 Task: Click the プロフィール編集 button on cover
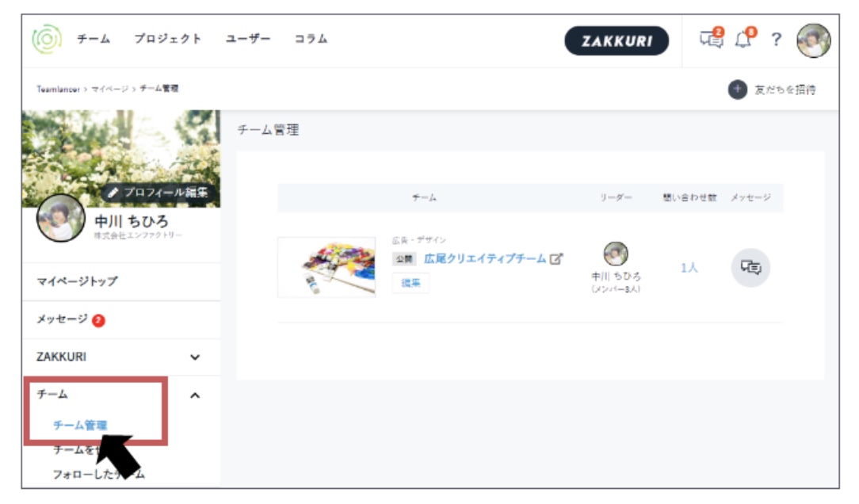tap(160, 193)
